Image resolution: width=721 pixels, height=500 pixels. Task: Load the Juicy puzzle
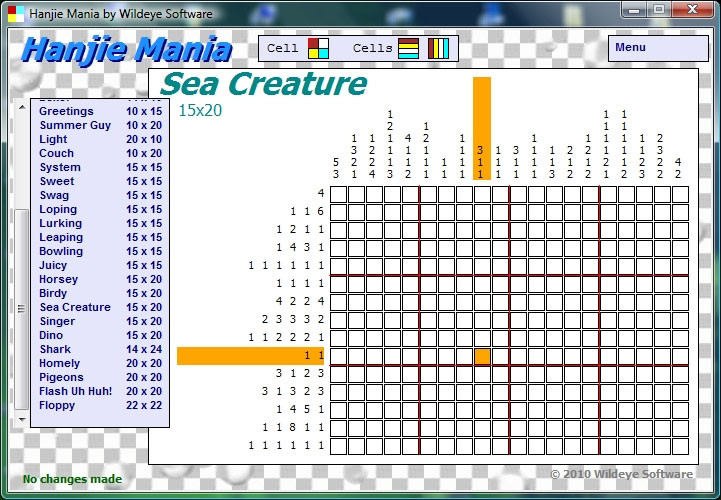click(100, 265)
